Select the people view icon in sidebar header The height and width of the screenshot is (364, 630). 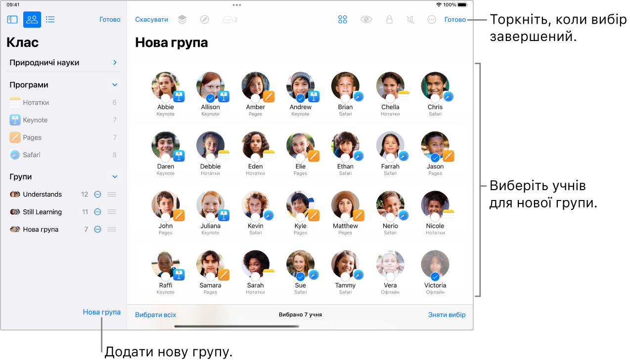32,19
